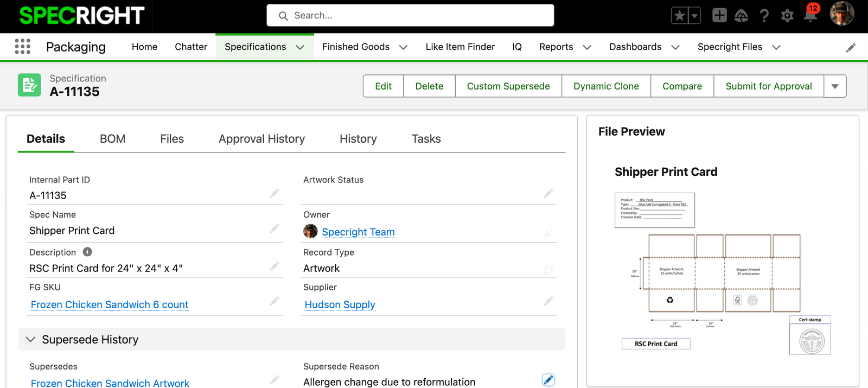Edit the Spec Name field pencil icon
868x388 pixels.
click(275, 228)
